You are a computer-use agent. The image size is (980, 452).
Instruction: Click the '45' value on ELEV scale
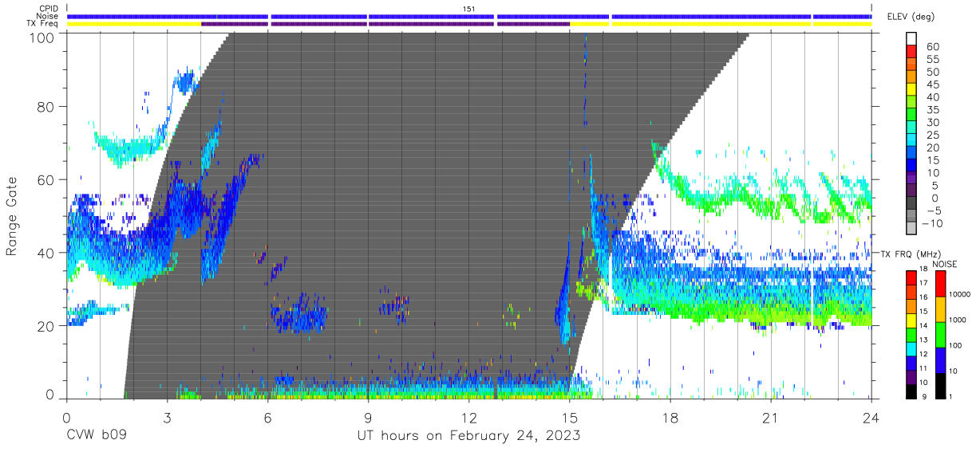(x=932, y=85)
